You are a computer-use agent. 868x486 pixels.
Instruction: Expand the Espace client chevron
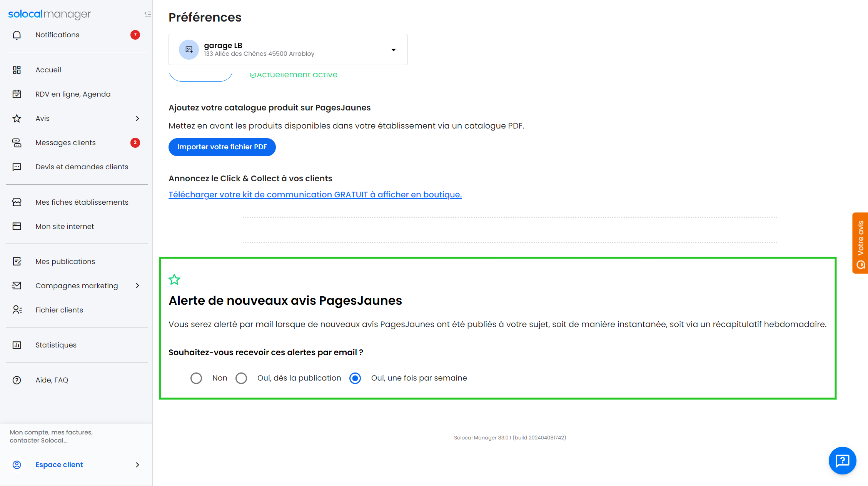click(x=137, y=465)
